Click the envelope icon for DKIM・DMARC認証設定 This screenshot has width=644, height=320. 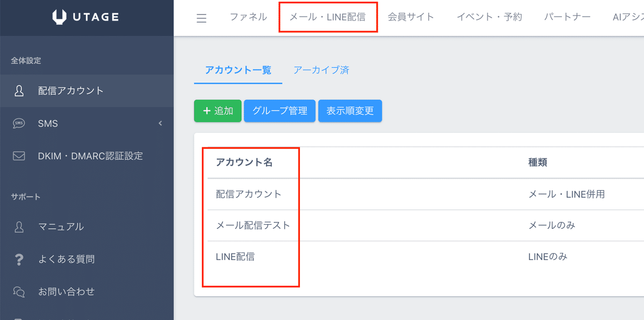(x=19, y=156)
